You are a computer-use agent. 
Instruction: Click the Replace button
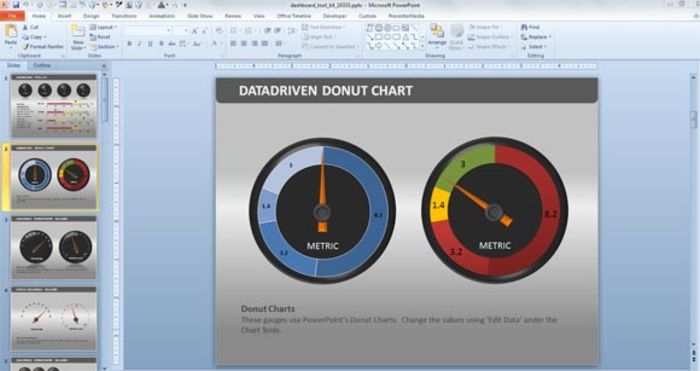(536, 37)
